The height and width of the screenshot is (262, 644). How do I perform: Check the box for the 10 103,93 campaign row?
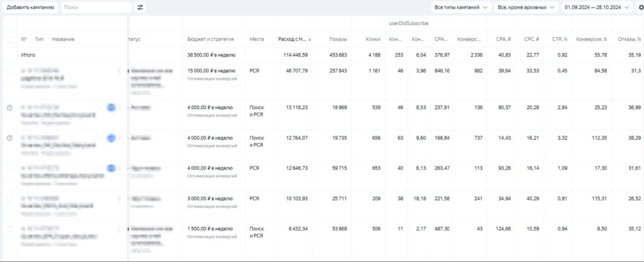coord(9,199)
